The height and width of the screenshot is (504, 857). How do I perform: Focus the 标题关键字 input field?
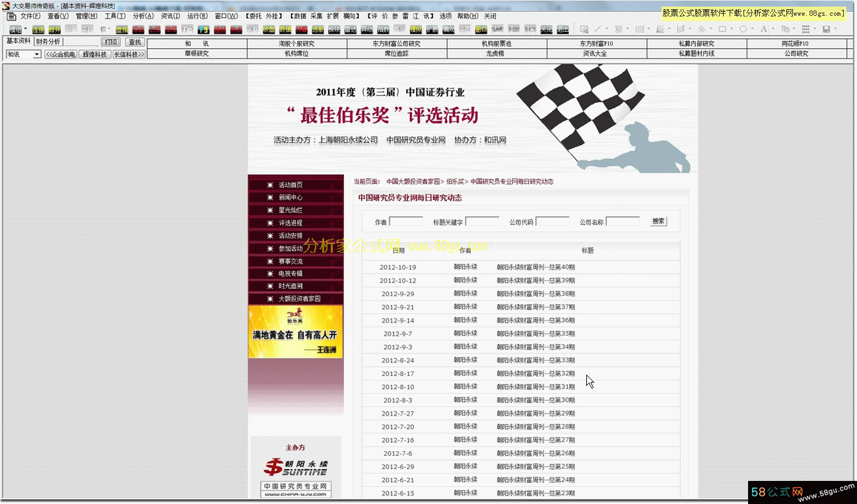483,222
